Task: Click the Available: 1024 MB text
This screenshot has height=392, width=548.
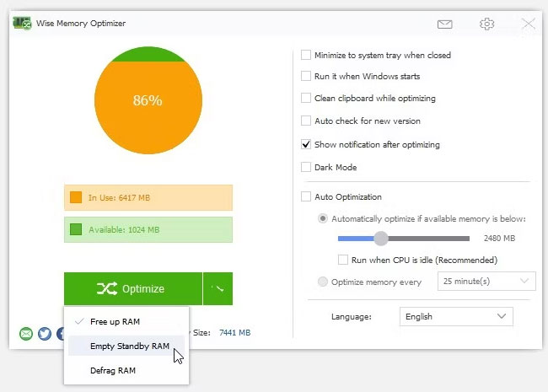Action: click(x=124, y=230)
